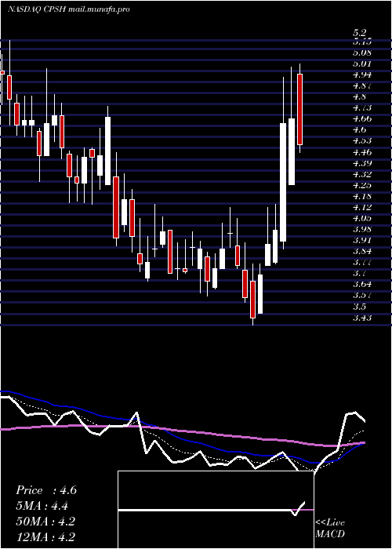Click the 5.08 price axis label
Viewport: 392px width, 549px height.
click(362, 53)
